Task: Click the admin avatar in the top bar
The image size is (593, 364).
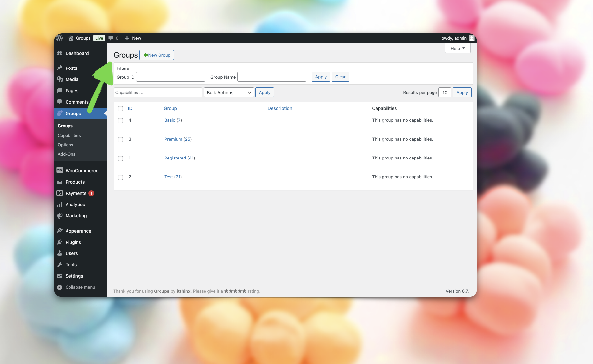Action: point(471,38)
